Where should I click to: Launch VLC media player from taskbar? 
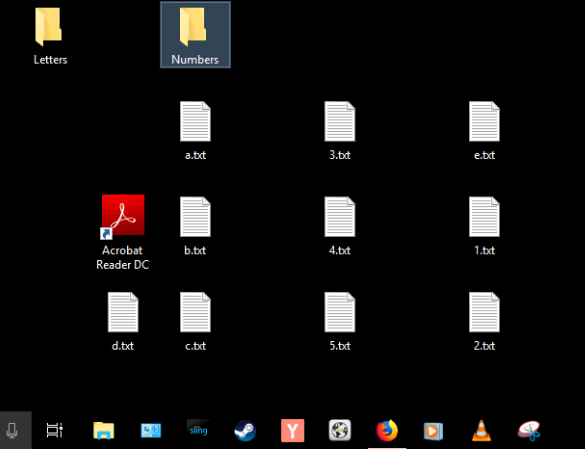click(x=481, y=430)
